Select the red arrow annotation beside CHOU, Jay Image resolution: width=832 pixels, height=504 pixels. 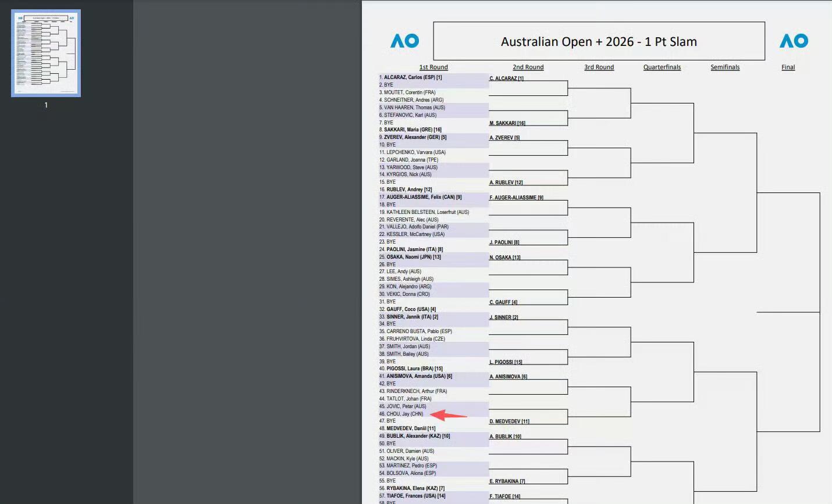[x=449, y=415]
